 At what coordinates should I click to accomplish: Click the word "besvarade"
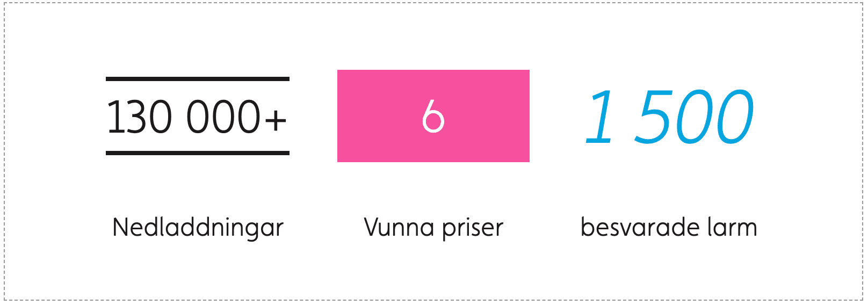(x=640, y=227)
